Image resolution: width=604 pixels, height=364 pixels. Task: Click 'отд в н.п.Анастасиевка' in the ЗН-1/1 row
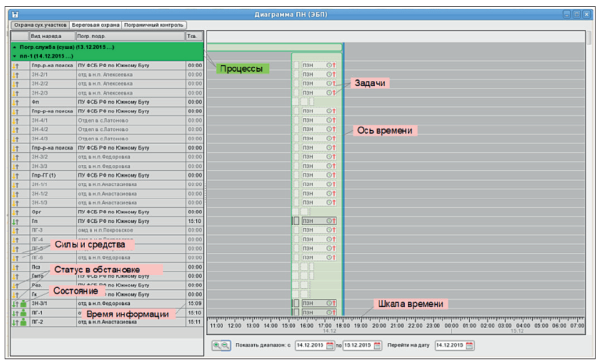tap(107, 185)
